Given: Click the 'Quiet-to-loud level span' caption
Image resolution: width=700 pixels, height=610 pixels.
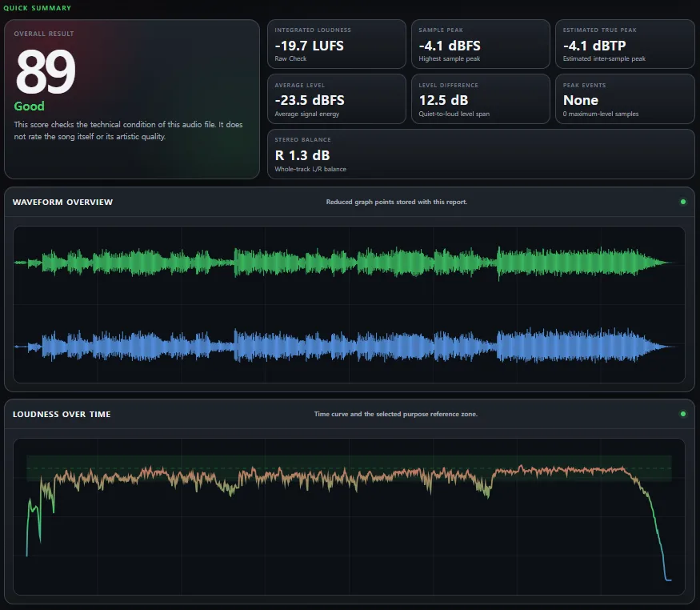Looking at the screenshot, I should (x=454, y=114).
